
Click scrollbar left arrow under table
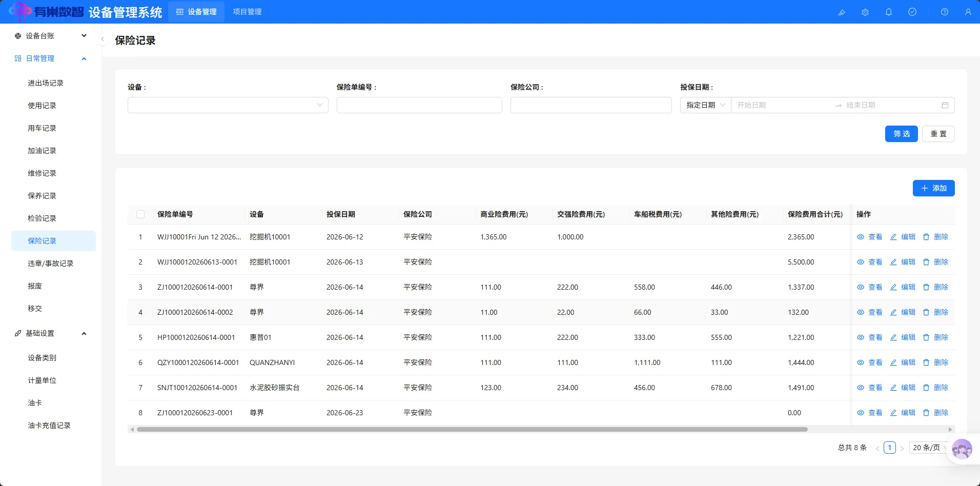[x=132, y=430]
